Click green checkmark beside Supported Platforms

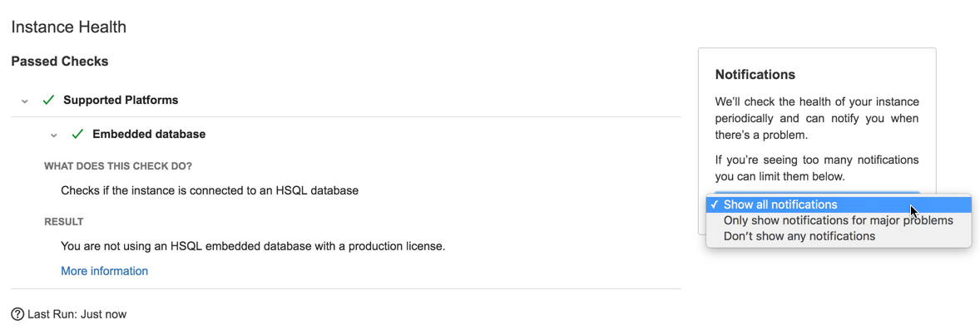pos(49,100)
